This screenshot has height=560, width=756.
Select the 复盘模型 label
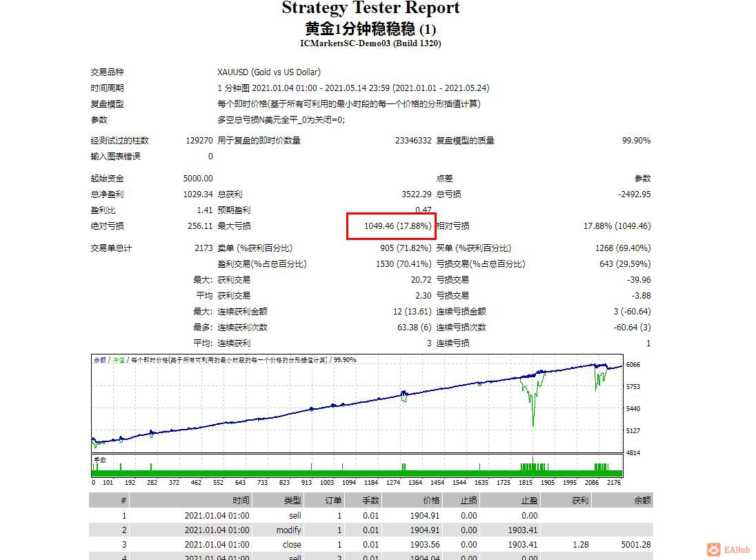coord(107,104)
